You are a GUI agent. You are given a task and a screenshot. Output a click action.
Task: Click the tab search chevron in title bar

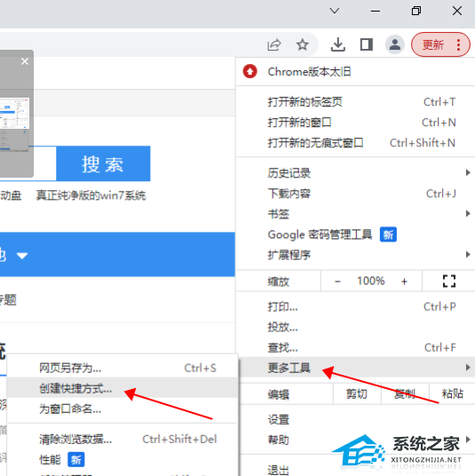click(x=335, y=11)
